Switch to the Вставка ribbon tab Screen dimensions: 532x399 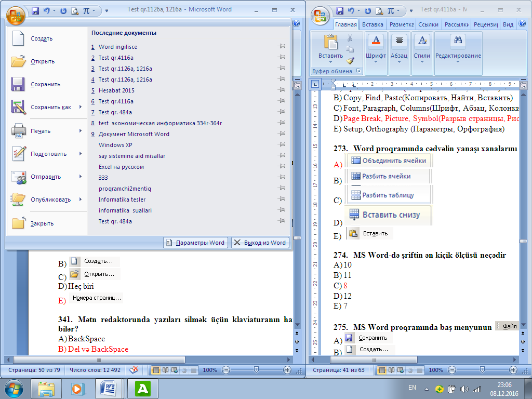(373, 24)
